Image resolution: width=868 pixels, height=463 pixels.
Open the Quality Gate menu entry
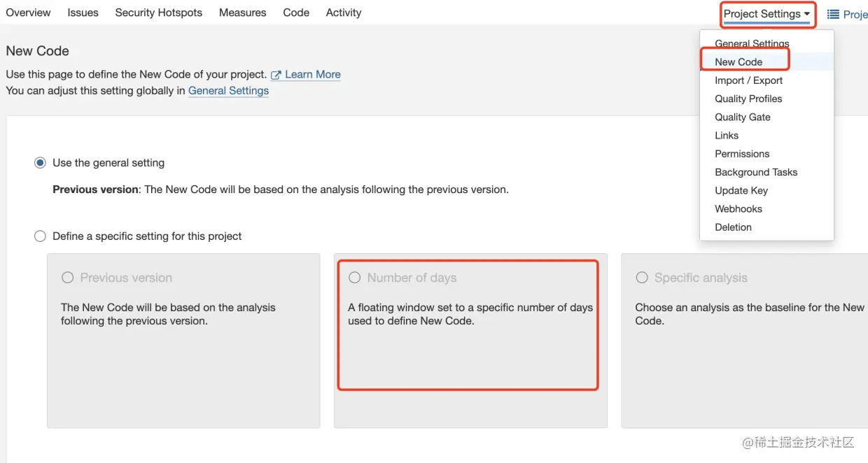click(743, 117)
